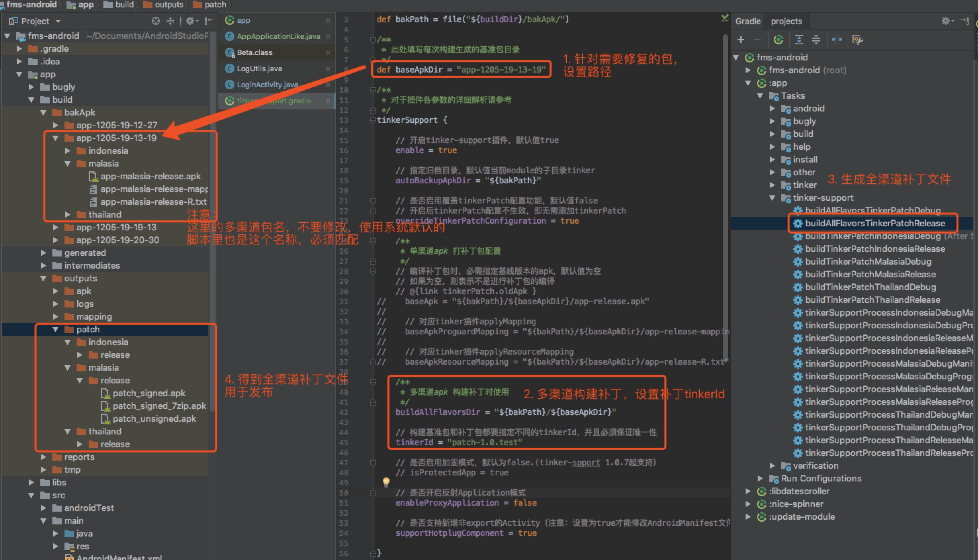The height and width of the screenshot is (560, 978).
Task: Expand the thailand folder under bakApk
Action: coord(68,215)
